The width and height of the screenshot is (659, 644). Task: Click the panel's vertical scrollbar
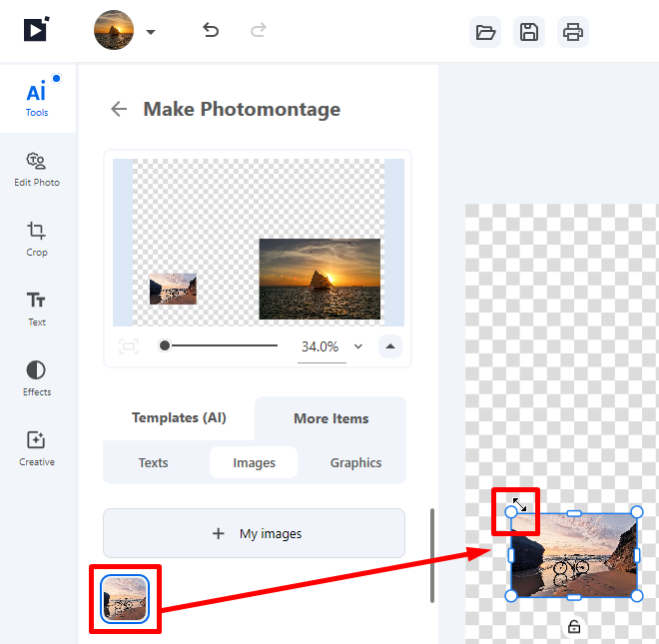tap(432, 555)
